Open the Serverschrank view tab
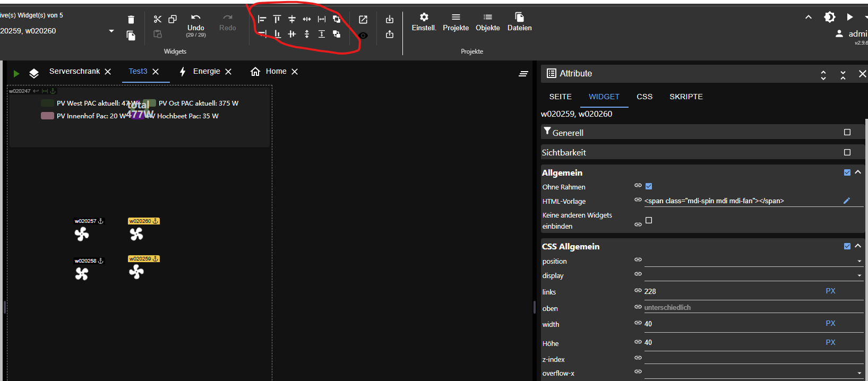868x381 pixels. (74, 72)
